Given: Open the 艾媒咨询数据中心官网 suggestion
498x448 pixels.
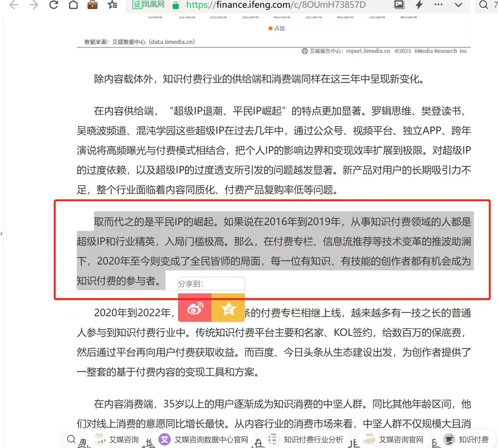Looking at the screenshot, I should (x=204, y=440).
